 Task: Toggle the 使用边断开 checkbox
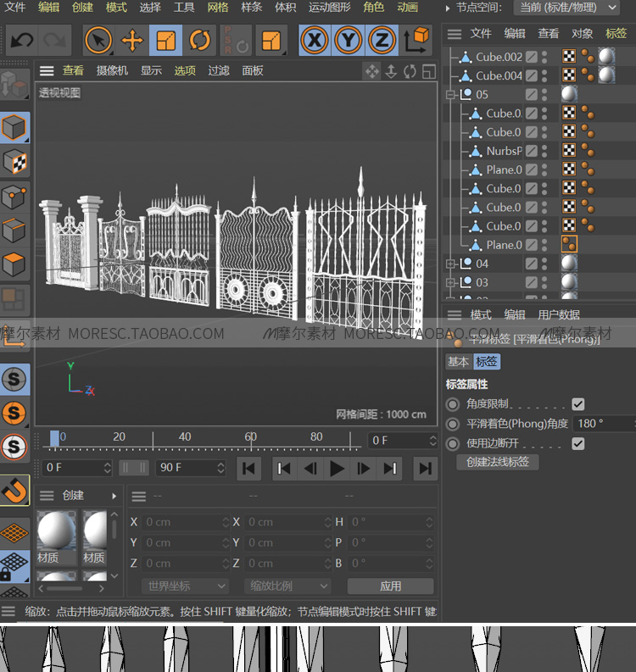[x=578, y=443]
